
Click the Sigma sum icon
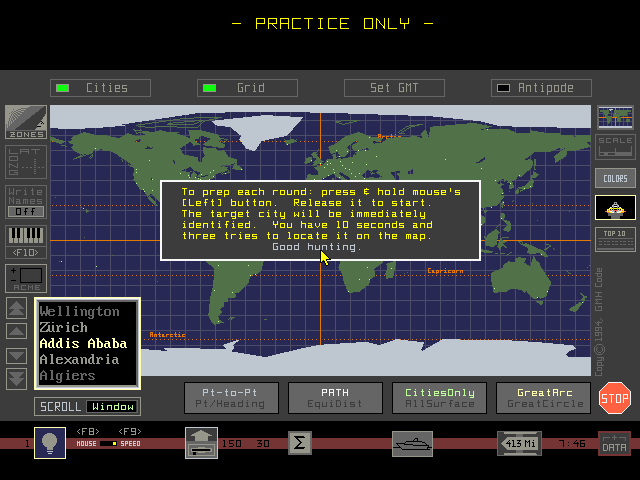(300, 443)
